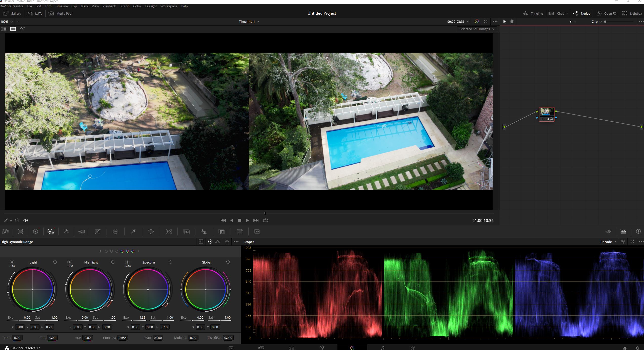The image size is (644, 350).
Task: Select the Qualifier eyedropper palette
Action: click(133, 231)
